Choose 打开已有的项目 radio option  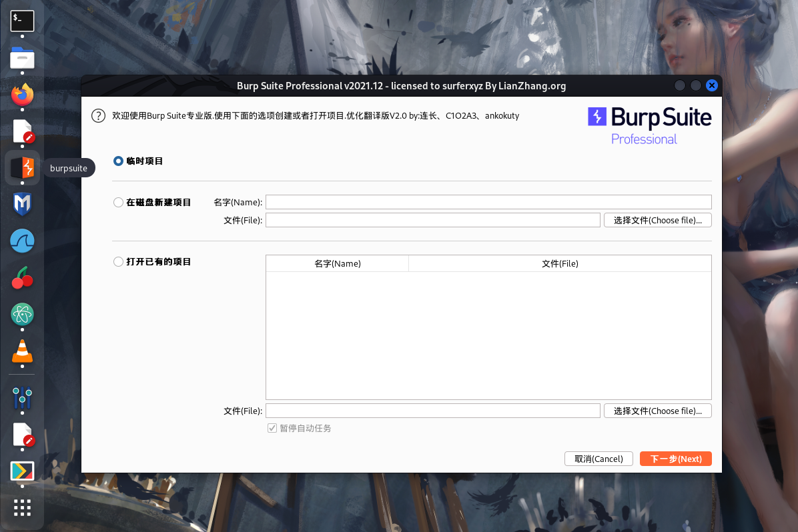(118, 261)
